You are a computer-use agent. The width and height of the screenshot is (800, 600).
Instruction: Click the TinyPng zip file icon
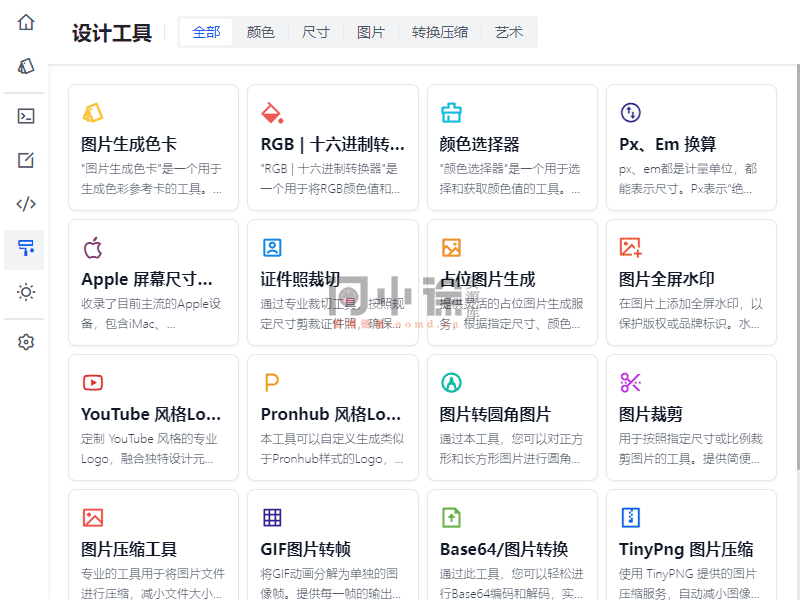point(631,517)
